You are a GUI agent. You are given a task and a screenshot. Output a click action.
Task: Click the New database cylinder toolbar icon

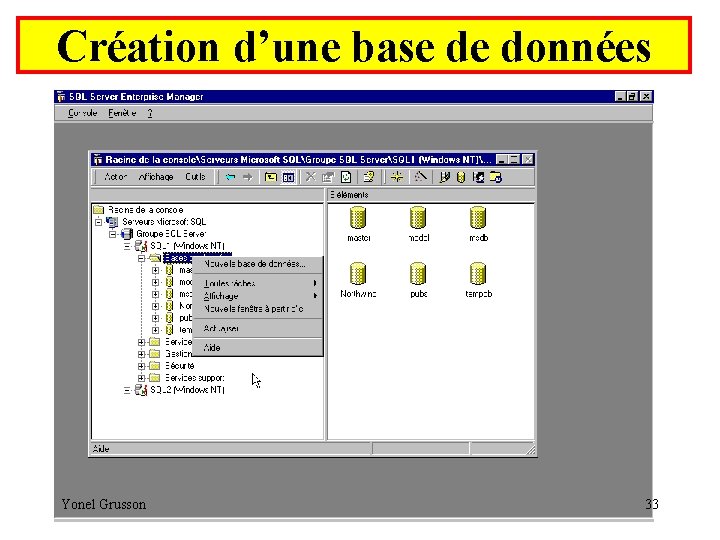click(x=461, y=177)
